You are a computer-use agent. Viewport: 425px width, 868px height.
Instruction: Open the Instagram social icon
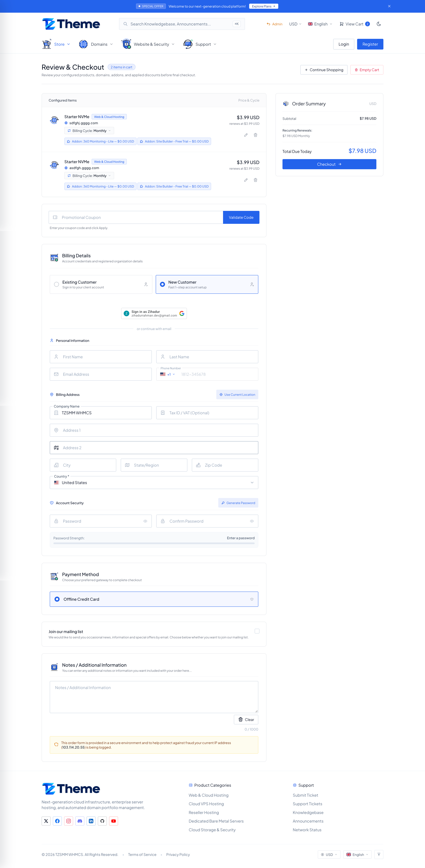click(x=69, y=821)
